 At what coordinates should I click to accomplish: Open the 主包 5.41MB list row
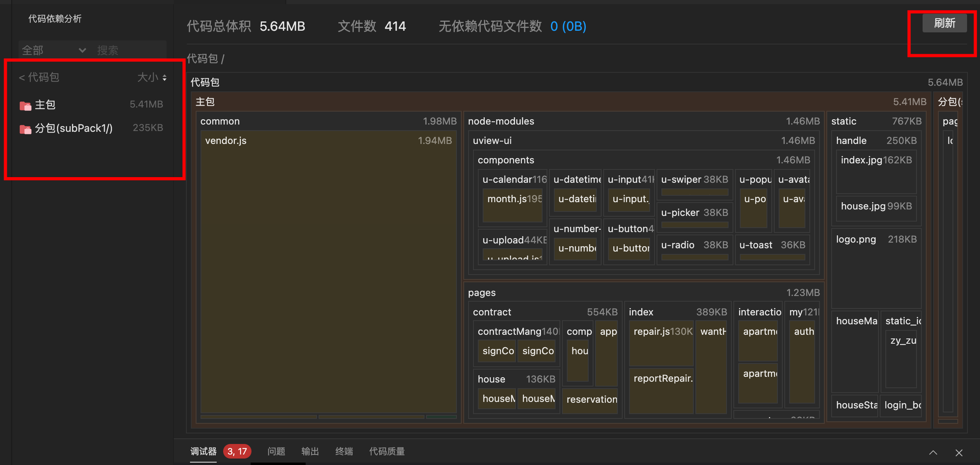[x=91, y=105]
